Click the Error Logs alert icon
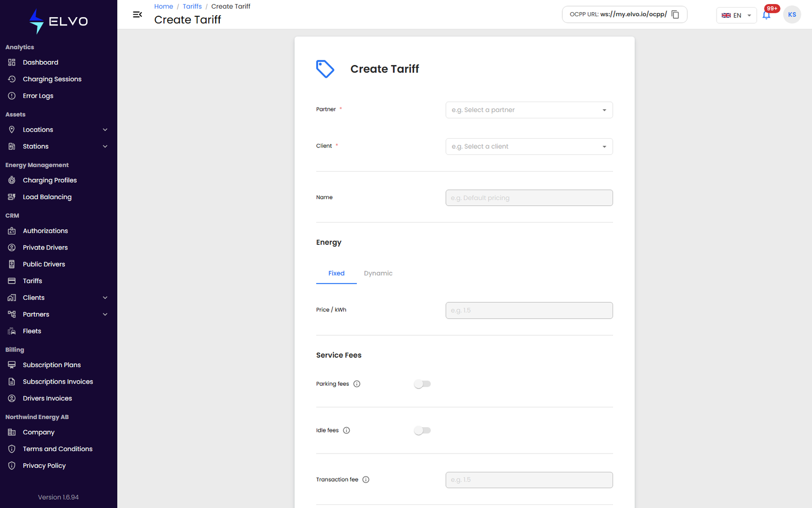The image size is (812, 508). [x=12, y=96]
